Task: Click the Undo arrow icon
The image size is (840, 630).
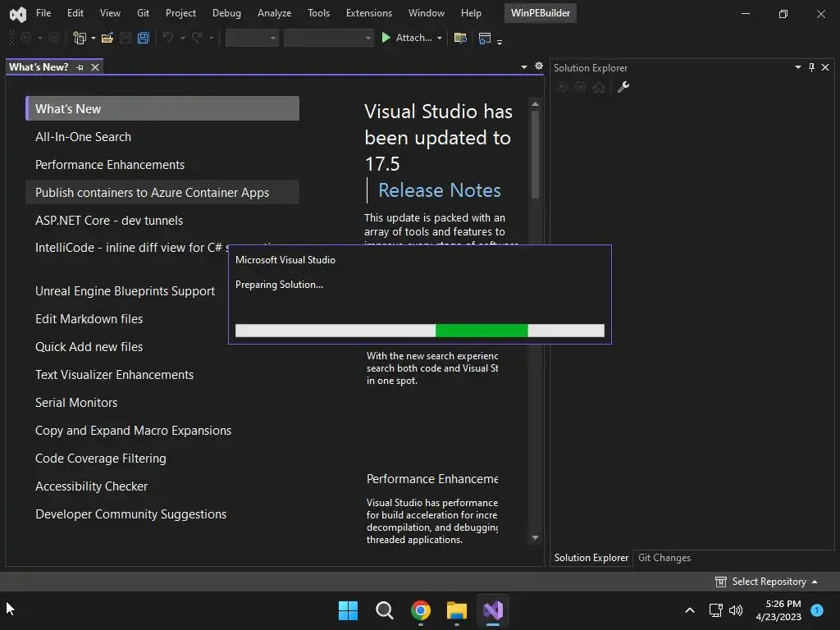Action: pyautogui.click(x=168, y=38)
